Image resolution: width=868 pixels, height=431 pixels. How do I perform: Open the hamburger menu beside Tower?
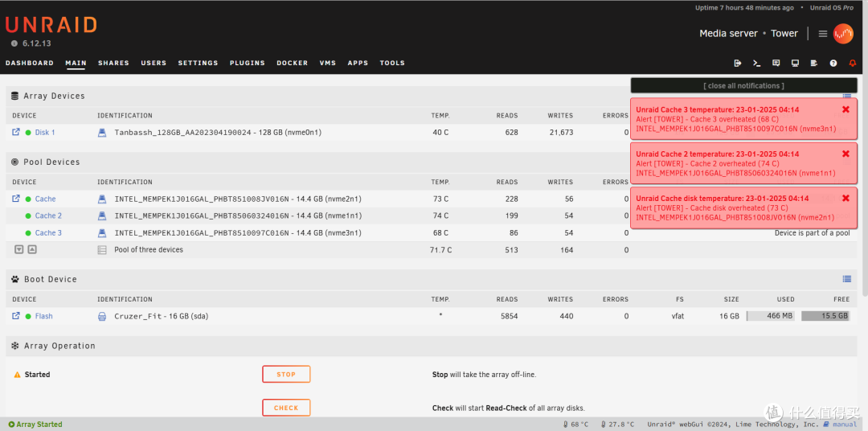coord(822,34)
